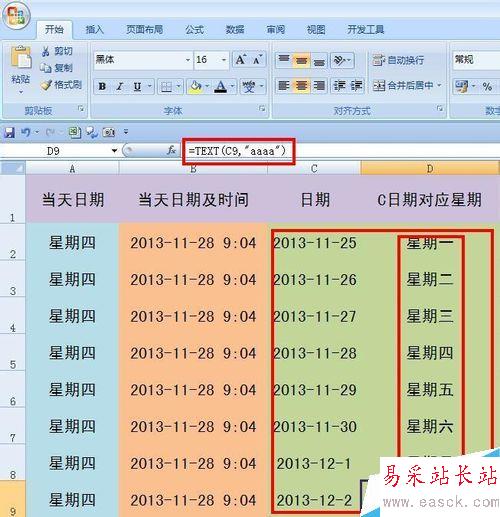Open the Name Box dropdown arrow
Screen dimensions: 500x517
[x=114, y=151]
